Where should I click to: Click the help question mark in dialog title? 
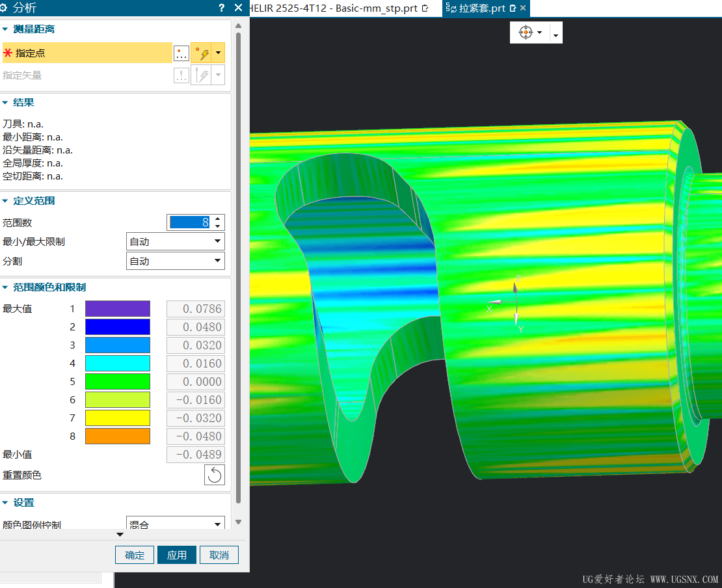coord(222,8)
